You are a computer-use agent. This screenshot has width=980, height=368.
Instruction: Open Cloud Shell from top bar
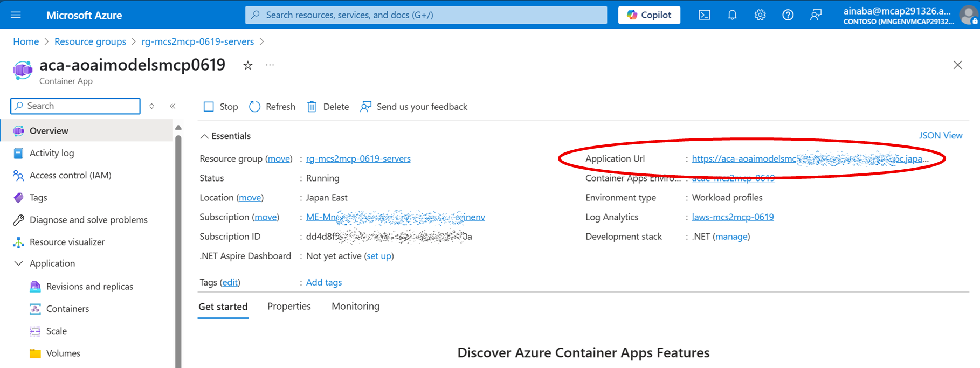704,15
